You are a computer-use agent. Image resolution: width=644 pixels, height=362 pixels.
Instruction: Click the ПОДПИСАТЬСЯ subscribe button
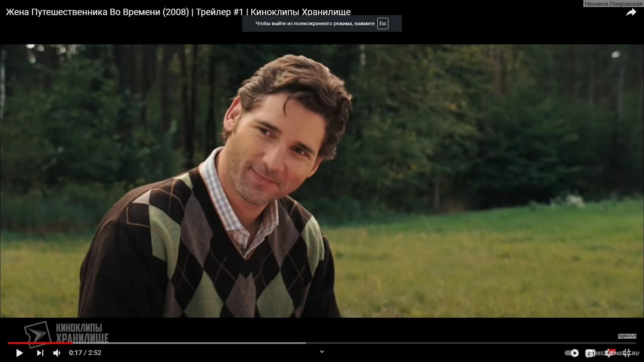click(627, 336)
